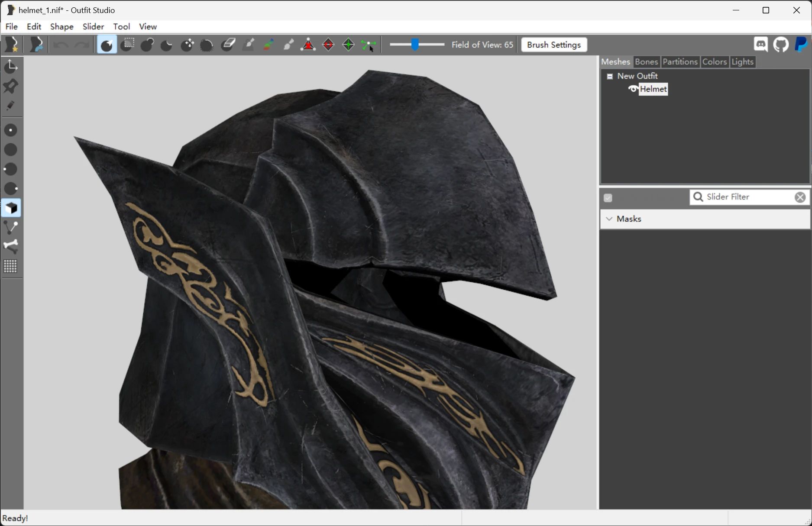Open the GitHub icon top right
Viewport: 812px width, 526px height.
tap(781, 45)
